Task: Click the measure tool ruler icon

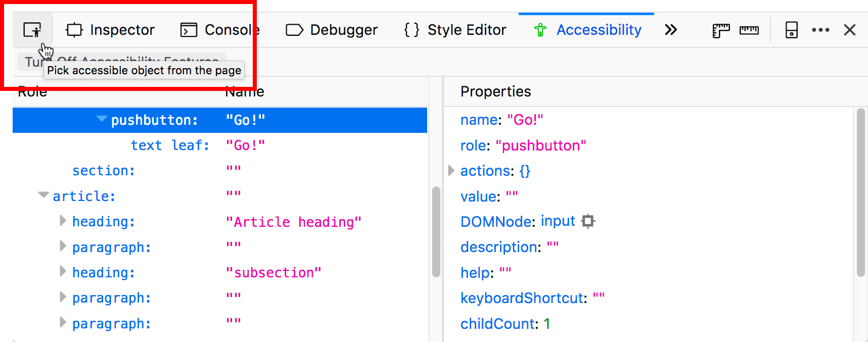Action: pos(749,30)
